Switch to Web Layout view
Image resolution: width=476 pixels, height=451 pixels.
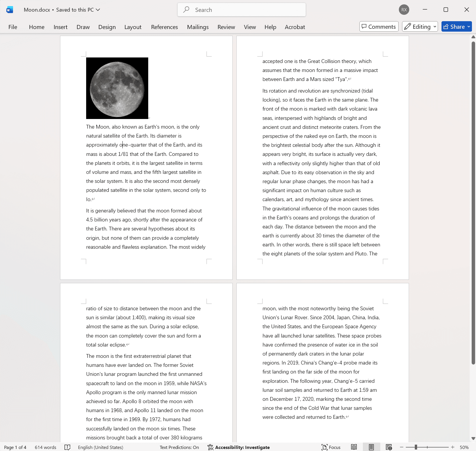tap(389, 447)
